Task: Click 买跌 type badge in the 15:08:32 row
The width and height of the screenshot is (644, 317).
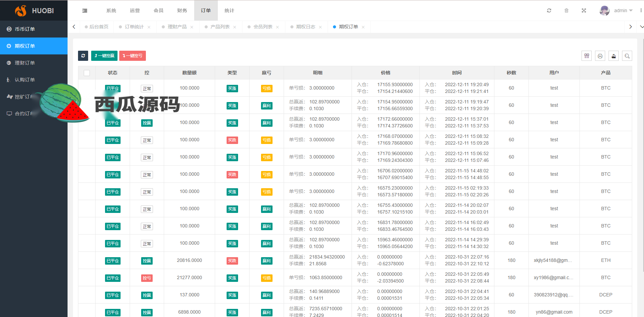Action: coord(232,140)
